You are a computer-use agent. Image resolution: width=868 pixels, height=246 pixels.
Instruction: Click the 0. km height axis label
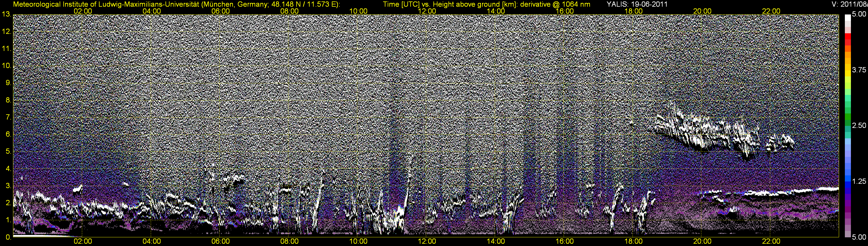(x=8, y=237)
